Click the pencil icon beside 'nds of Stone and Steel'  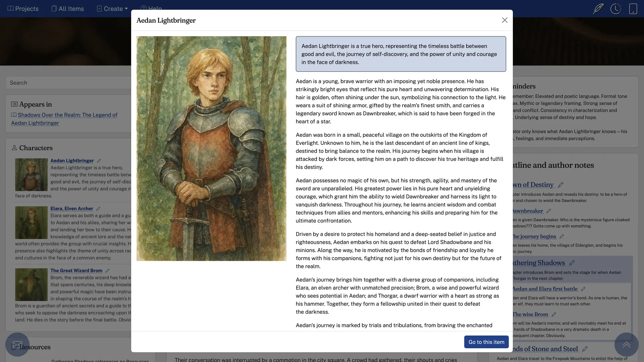[585, 349]
